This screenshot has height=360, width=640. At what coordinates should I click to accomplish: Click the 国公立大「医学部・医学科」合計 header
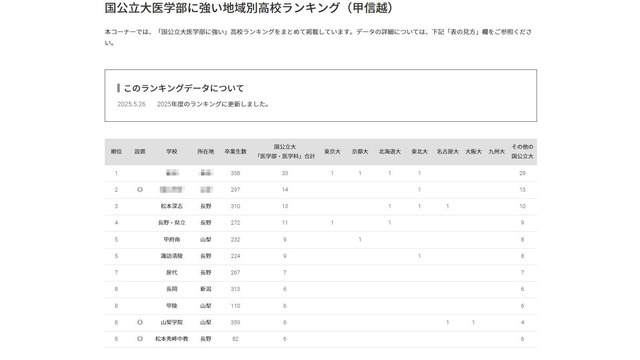click(x=285, y=151)
